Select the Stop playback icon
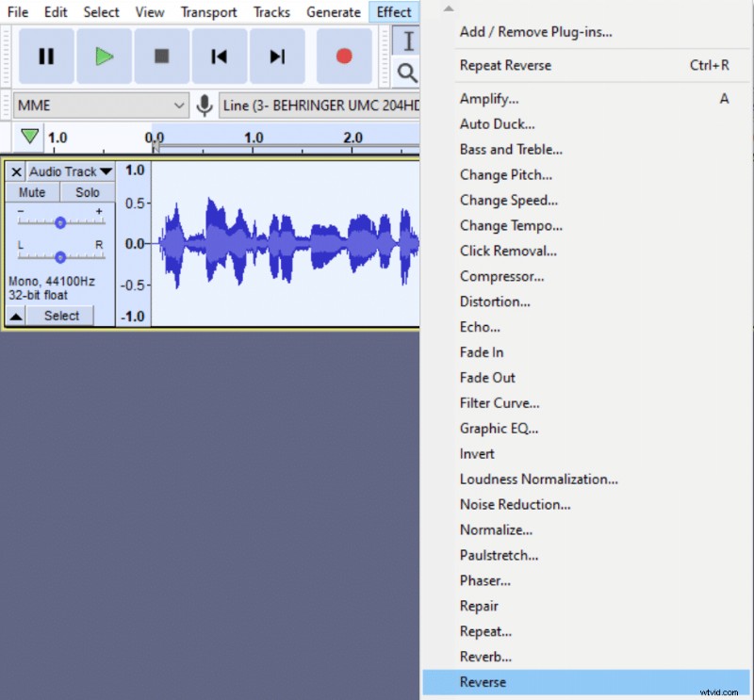754x700 pixels. point(161,57)
